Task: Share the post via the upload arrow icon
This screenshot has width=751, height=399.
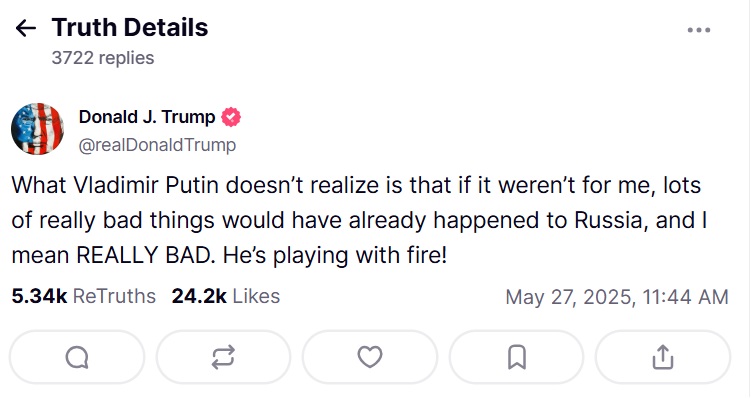Action: (663, 357)
